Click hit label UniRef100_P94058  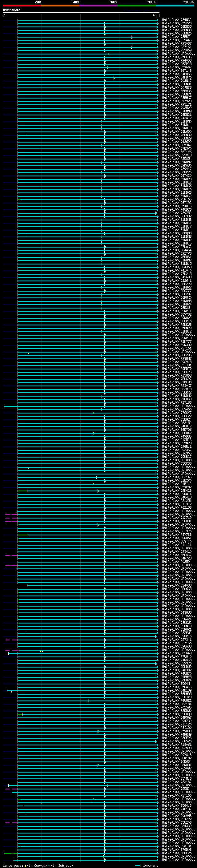point(177,61)
